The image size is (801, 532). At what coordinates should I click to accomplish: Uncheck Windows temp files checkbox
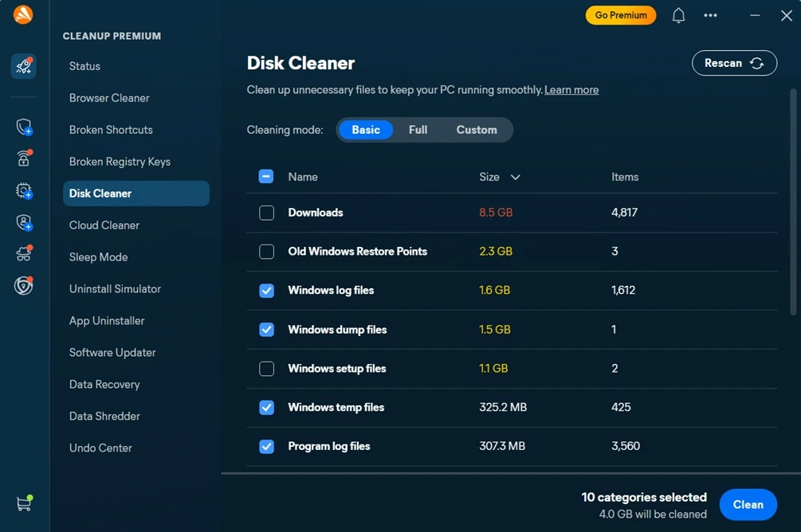tap(266, 407)
